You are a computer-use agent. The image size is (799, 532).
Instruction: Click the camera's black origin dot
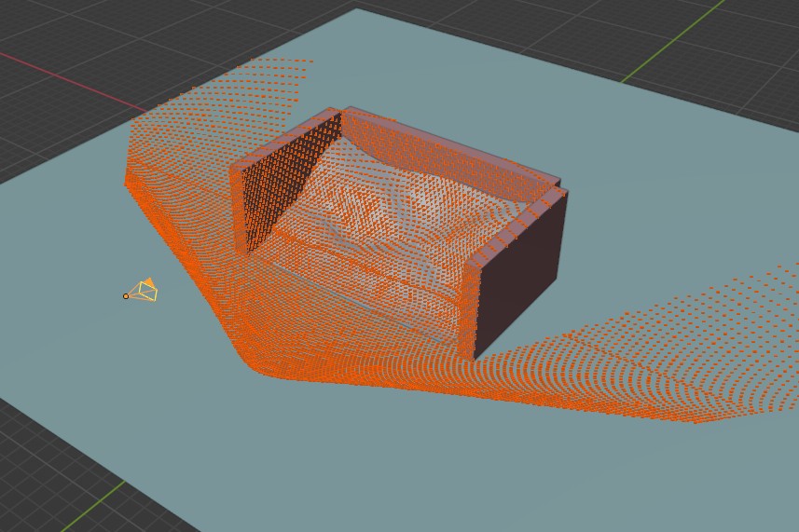pos(126,296)
